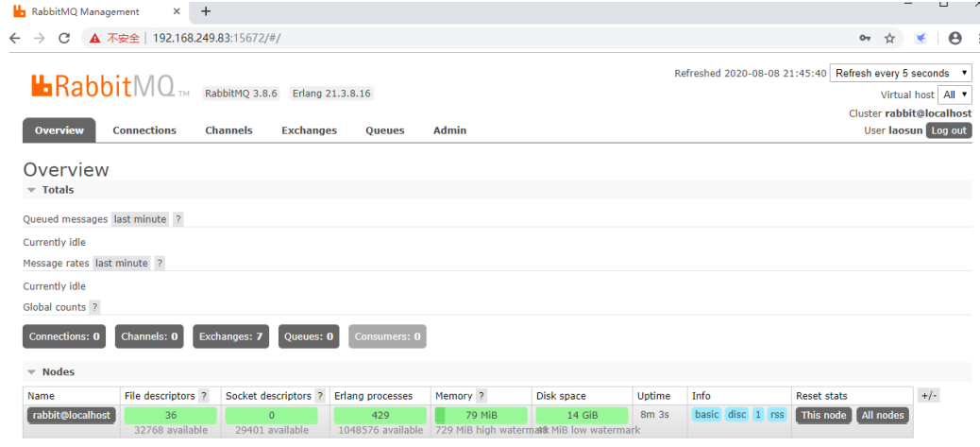Image resolution: width=980 pixels, height=447 pixels.
Task: Click the Uptime value 8m 3s
Action: click(654, 415)
